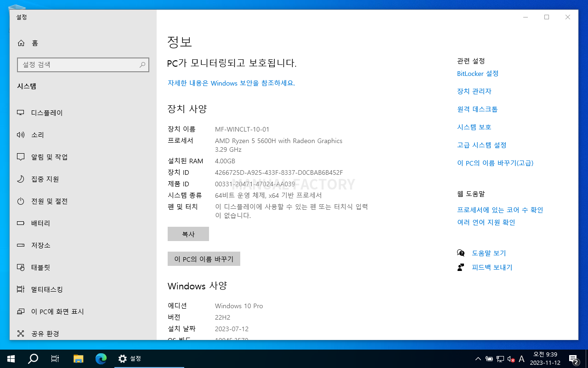Open Power & sleep (전원 및 절전) icon

coord(21,201)
